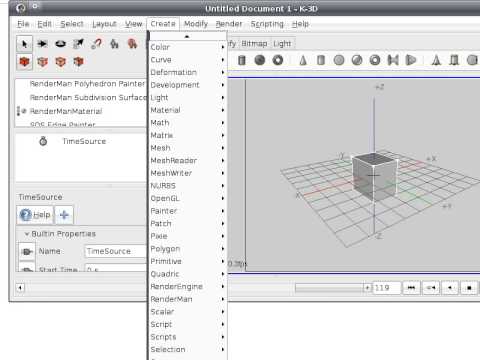Select RenderMan Polyhedron Painter in node list

pos(87,84)
